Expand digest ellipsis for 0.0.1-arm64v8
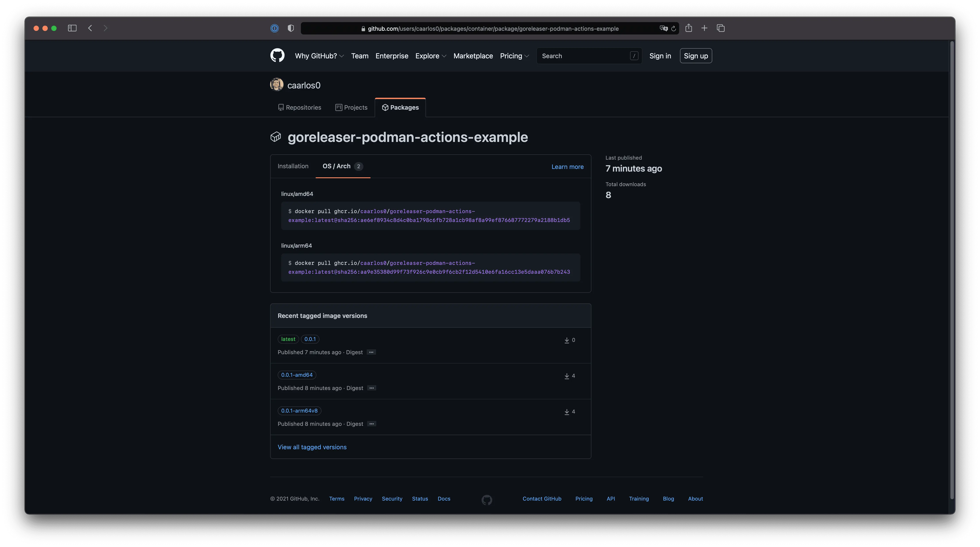This screenshot has width=980, height=547. pos(372,424)
